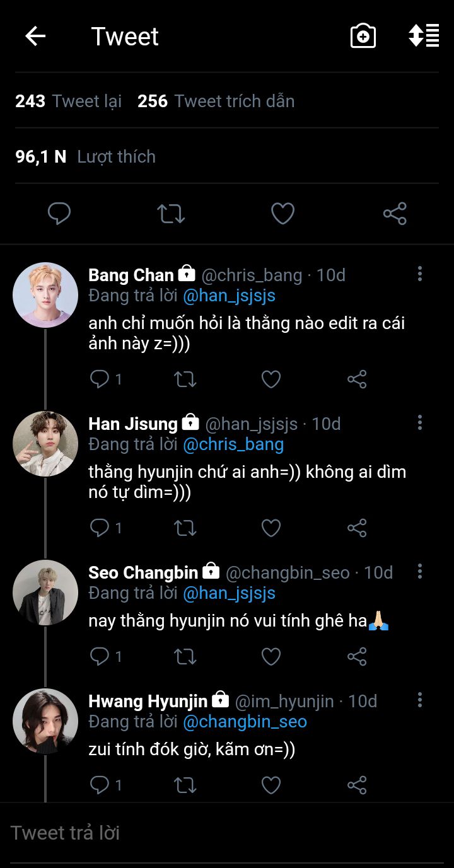The height and width of the screenshot is (868, 454).
Task: Go back using the arrow icon
Action: (x=35, y=37)
